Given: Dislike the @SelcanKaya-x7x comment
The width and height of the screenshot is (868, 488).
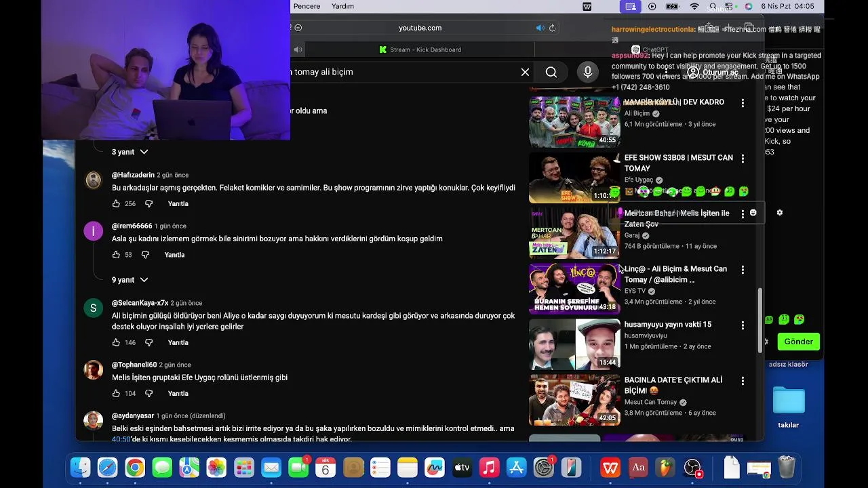Looking at the screenshot, I should pyautogui.click(x=149, y=343).
